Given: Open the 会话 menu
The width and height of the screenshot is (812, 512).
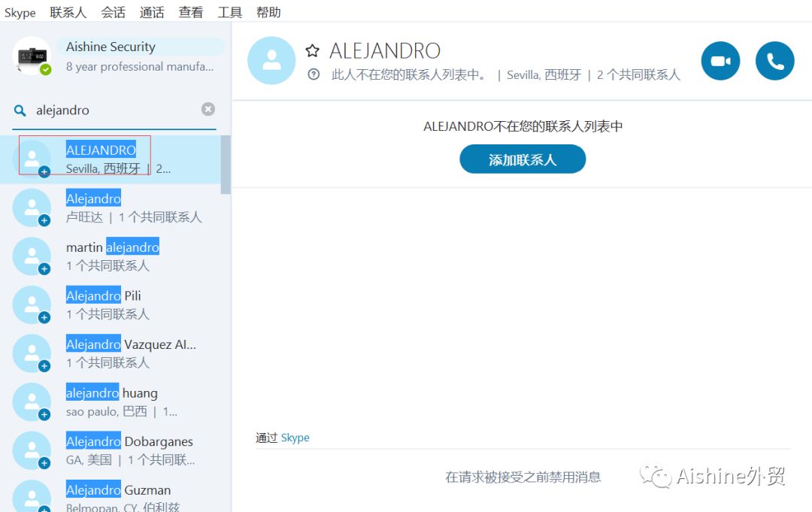Looking at the screenshot, I should (113, 12).
